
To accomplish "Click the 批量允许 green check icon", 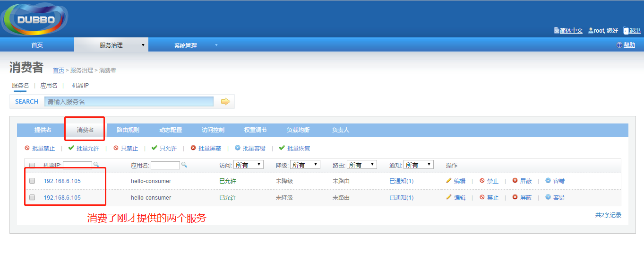I will coord(71,148).
